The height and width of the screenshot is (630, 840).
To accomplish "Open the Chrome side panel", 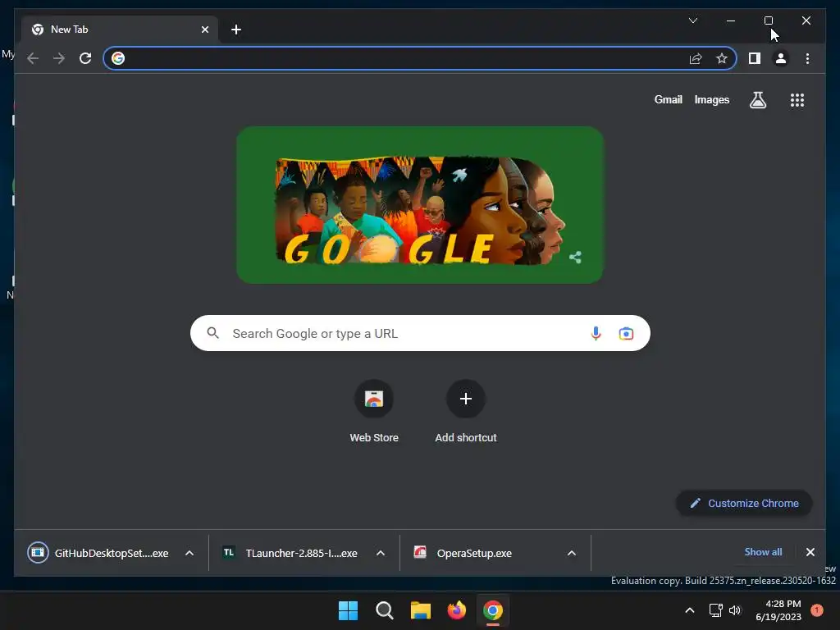I will (x=755, y=58).
